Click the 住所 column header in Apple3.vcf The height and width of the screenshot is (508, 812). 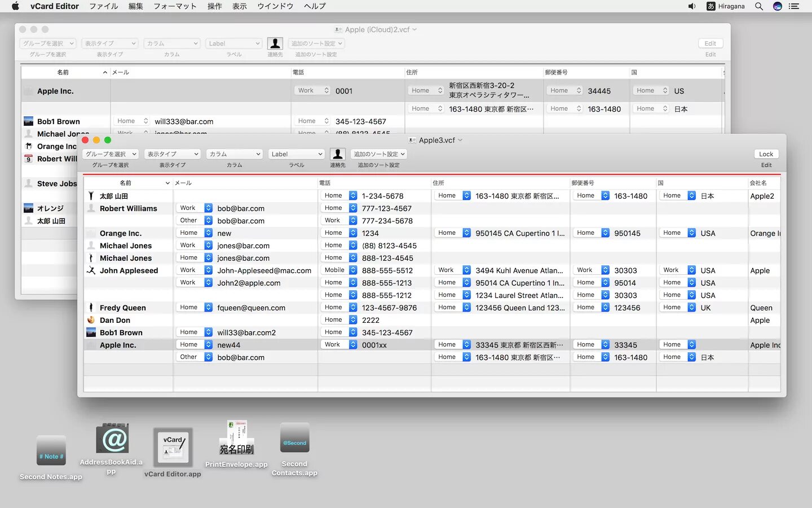(501, 183)
